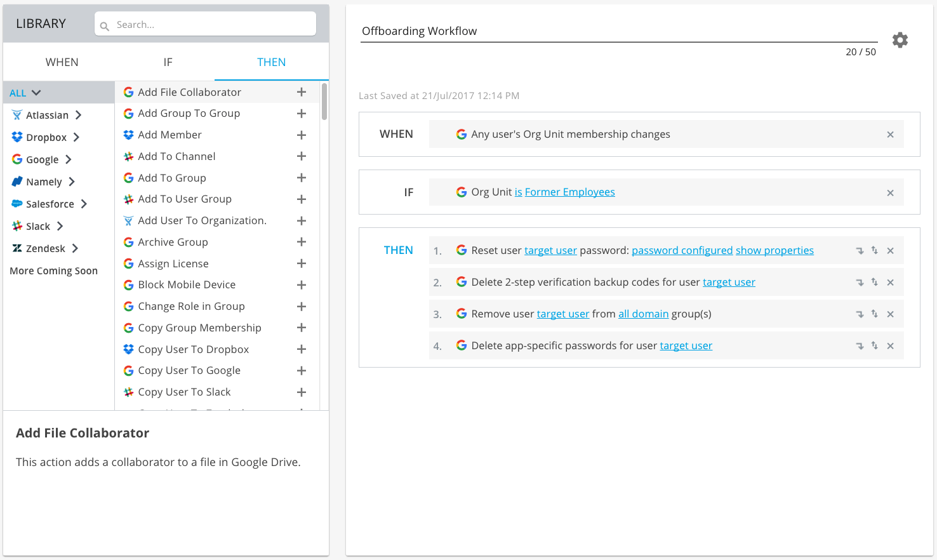Add the Change Role in Group action
The image size is (937, 560).
(302, 307)
